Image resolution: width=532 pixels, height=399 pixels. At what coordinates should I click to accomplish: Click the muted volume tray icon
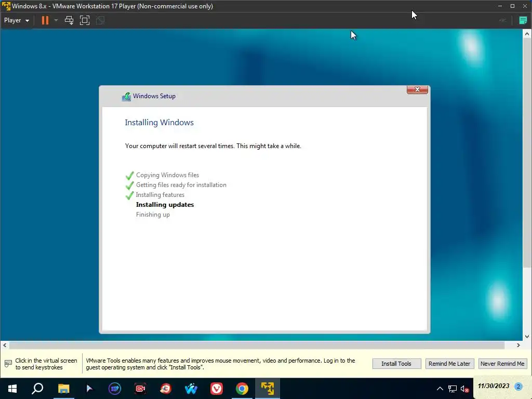[x=465, y=389]
